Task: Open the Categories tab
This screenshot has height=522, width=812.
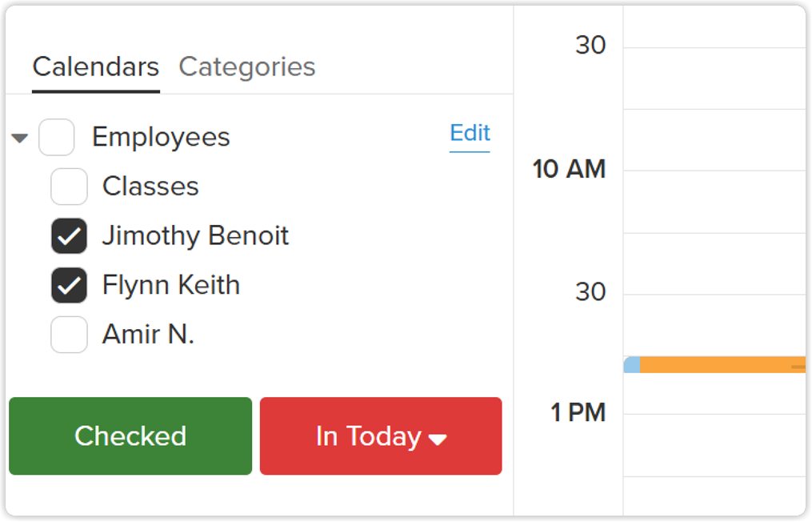Action: pyautogui.click(x=246, y=67)
